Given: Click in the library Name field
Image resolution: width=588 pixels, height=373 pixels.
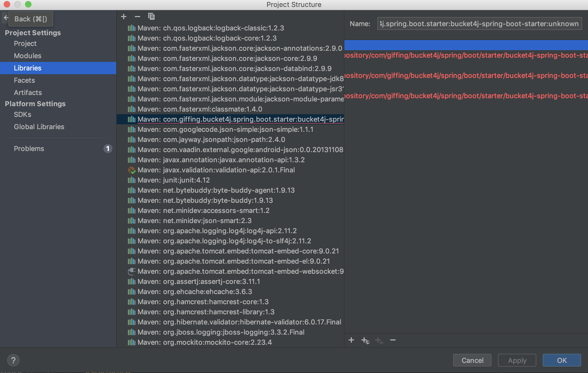Looking at the screenshot, I should pos(479,24).
